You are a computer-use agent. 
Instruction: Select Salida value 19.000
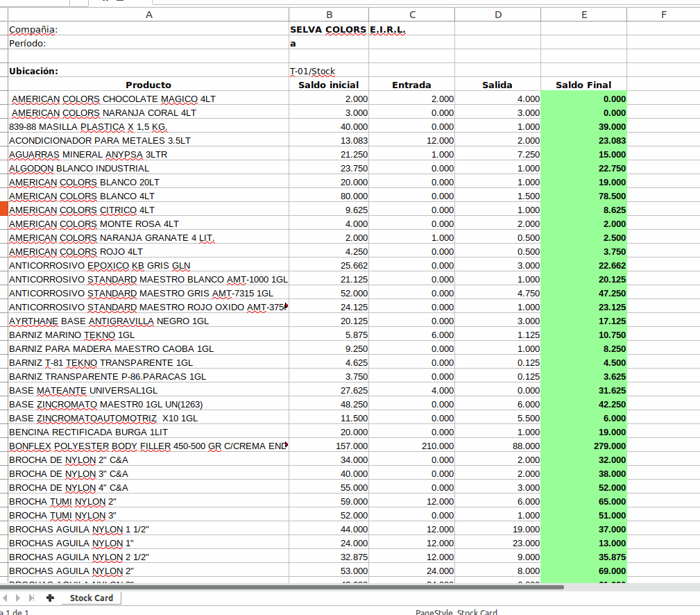coord(497,529)
